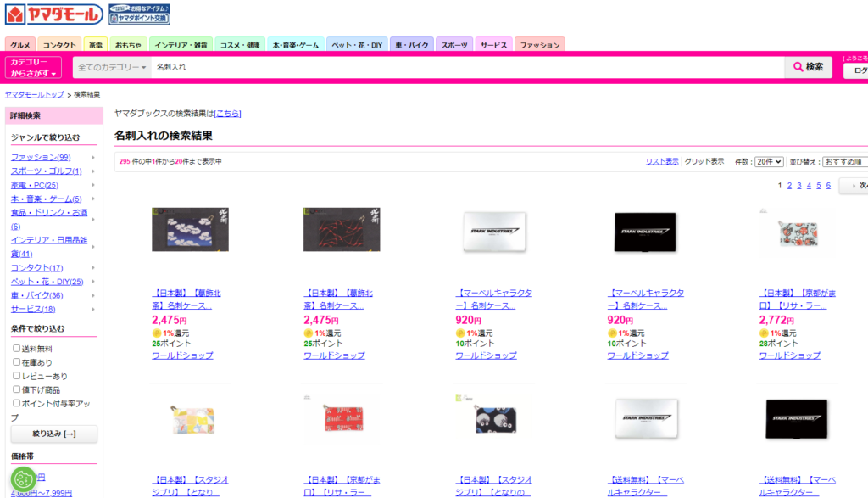The width and height of the screenshot is (868, 498).
Task: Expand arrow next to ファッション(99)
Action: (93, 157)
